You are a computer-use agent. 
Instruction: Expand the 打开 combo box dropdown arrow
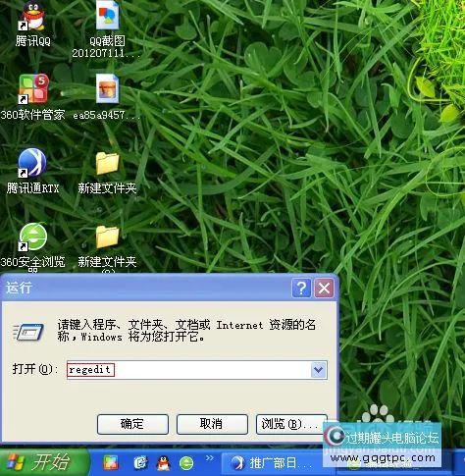coord(319,370)
